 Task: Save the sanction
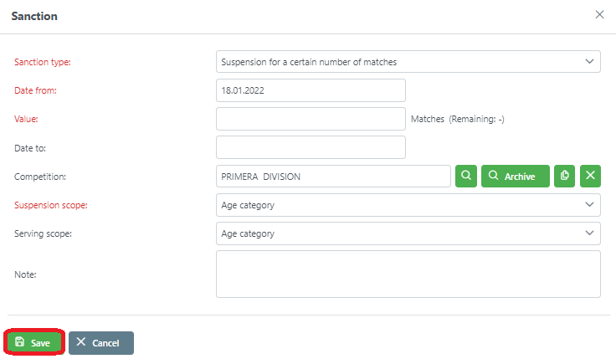point(33,343)
